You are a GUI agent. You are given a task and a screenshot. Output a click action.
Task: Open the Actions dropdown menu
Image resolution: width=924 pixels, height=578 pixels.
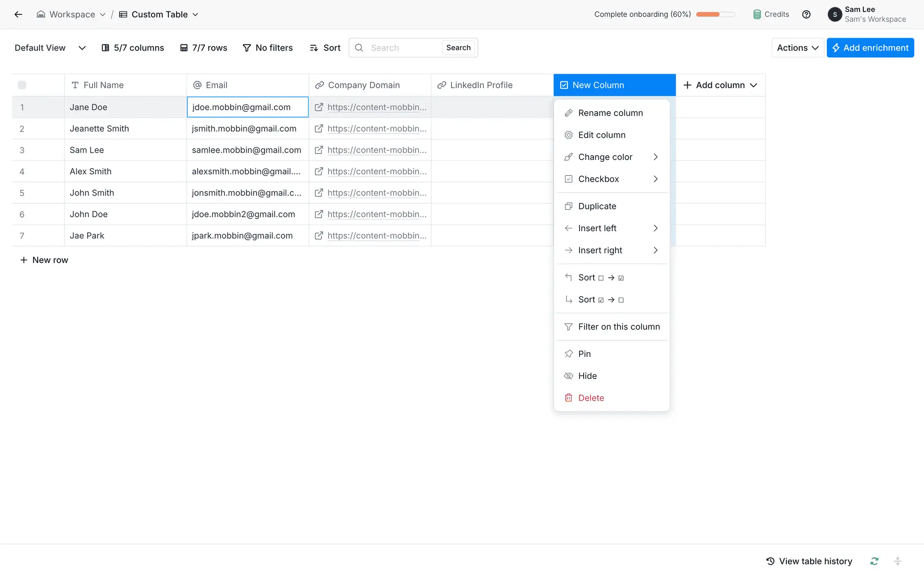797,48
